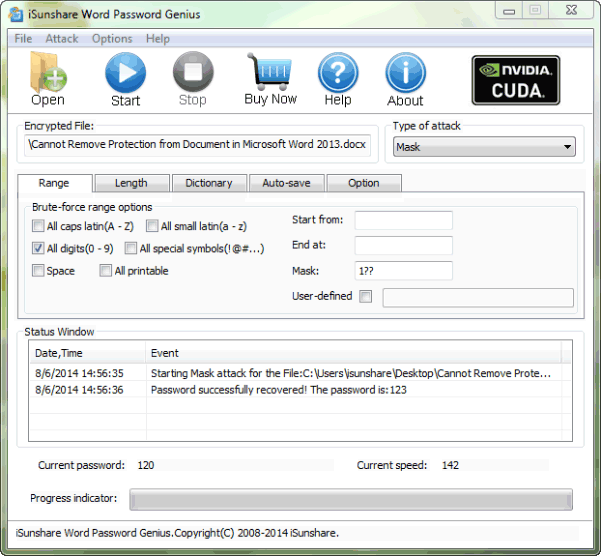Click the User-defined character set field
Viewport: 601px width, 556px height.
tap(478, 298)
